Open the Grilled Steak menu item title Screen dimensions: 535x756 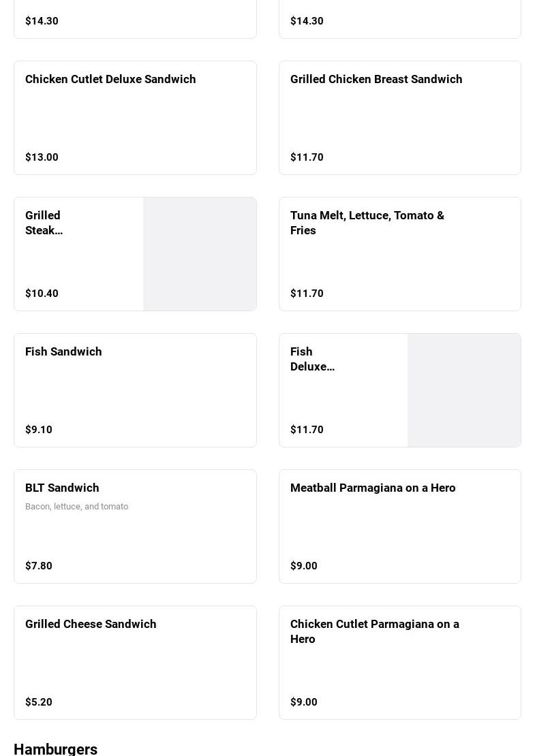(x=44, y=223)
